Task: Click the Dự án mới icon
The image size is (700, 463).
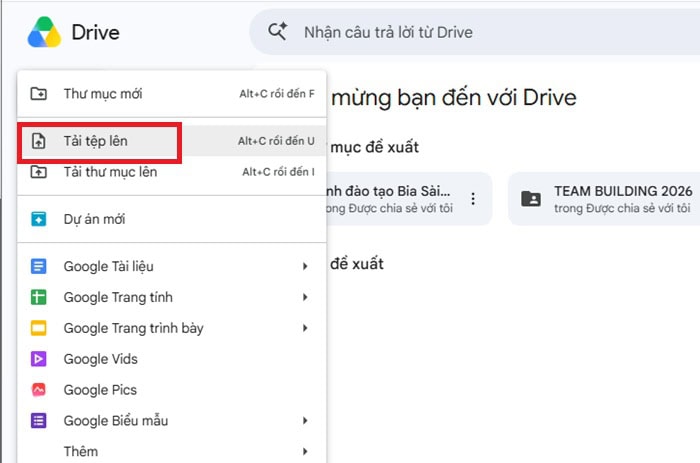Action: (x=38, y=219)
